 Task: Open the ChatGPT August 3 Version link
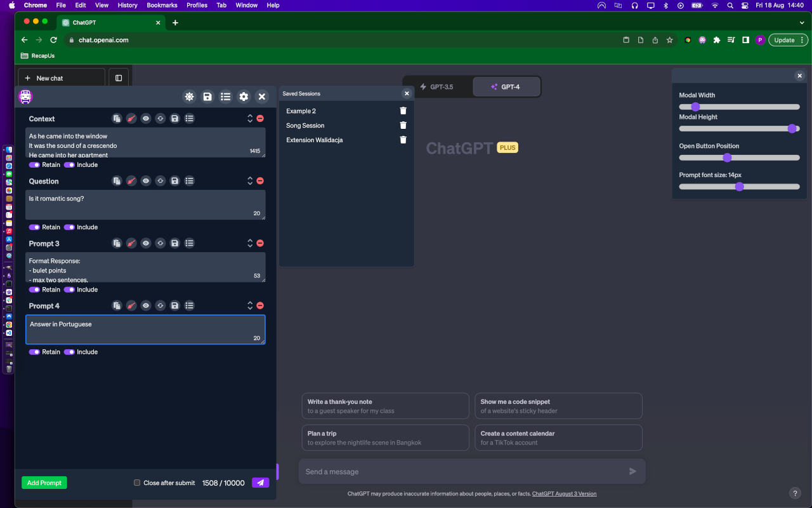pyautogui.click(x=564, y=493)
